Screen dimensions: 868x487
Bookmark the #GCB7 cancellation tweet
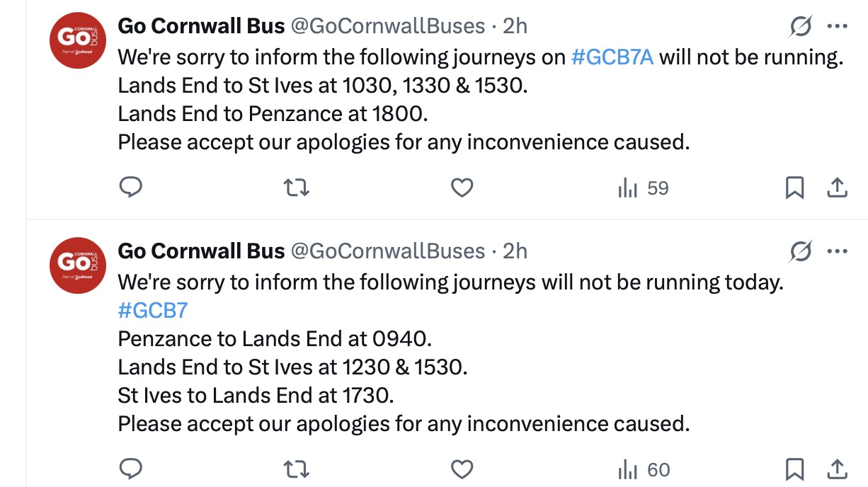tap(796, 469)
